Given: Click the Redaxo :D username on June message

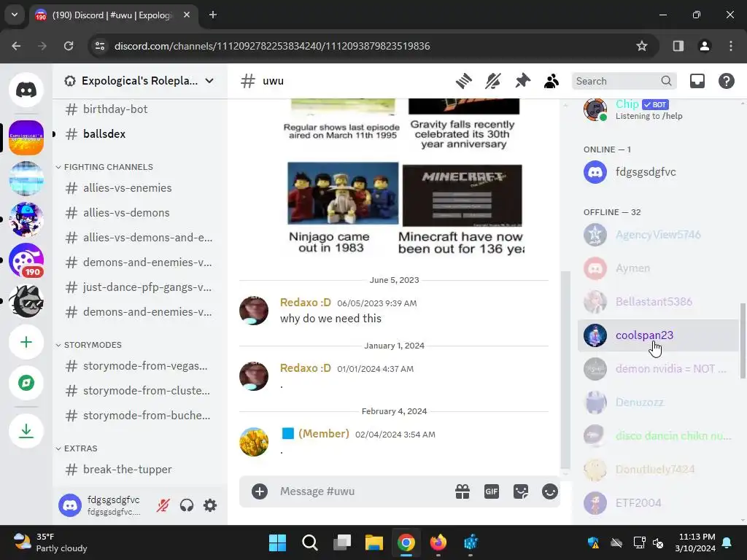Looking at the screenshot, I should pos(306,303).
